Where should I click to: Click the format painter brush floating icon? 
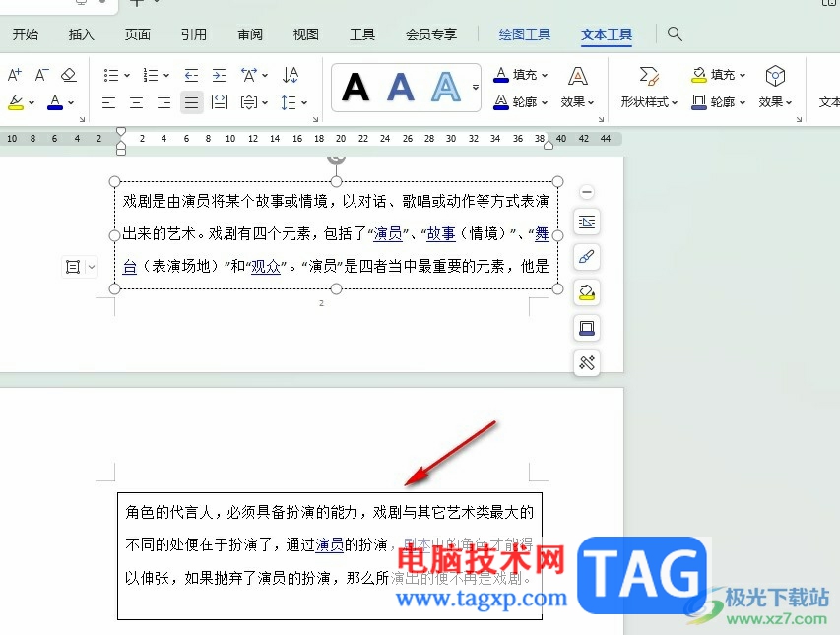pos(587,257)
